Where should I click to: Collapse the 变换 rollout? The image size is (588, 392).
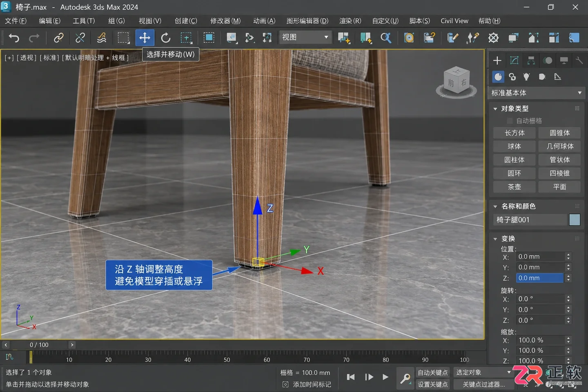tap(495, 239)
